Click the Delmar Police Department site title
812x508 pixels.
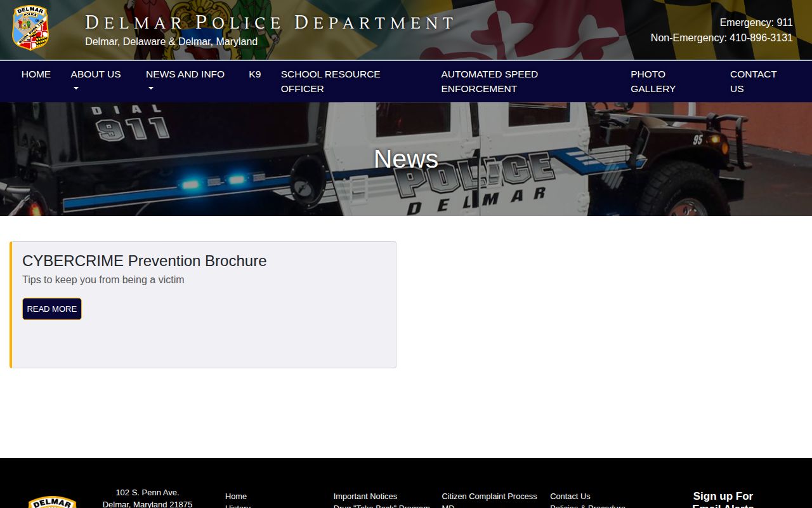click(270, 23)
